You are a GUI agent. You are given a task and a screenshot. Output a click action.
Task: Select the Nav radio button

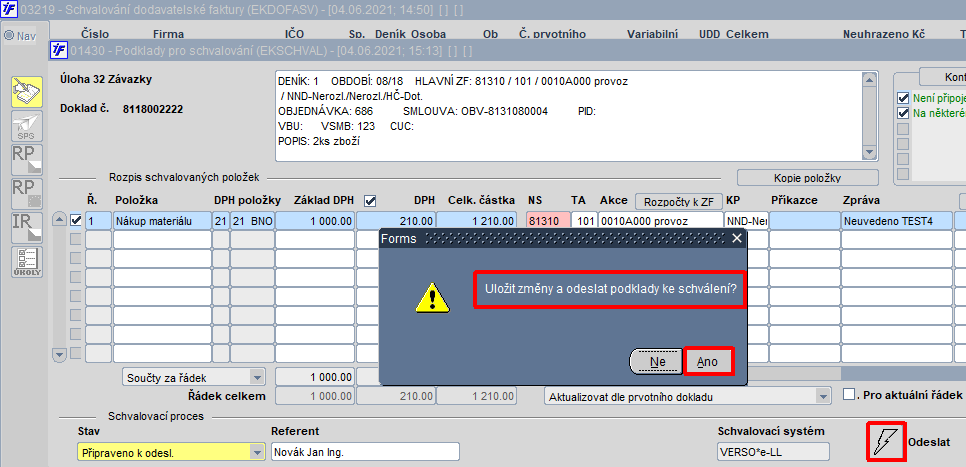pyautogui.click(x=9, y=36)
